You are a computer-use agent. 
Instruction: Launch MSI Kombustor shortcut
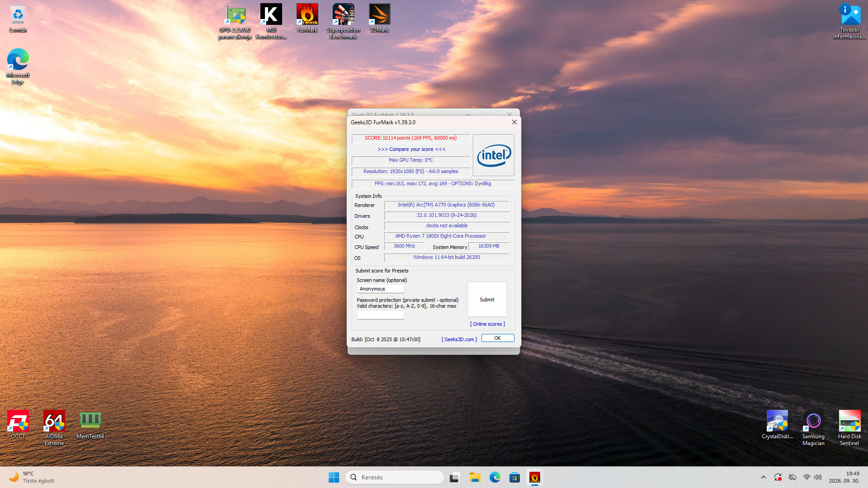pyautogui.click(x=271, y=21)
